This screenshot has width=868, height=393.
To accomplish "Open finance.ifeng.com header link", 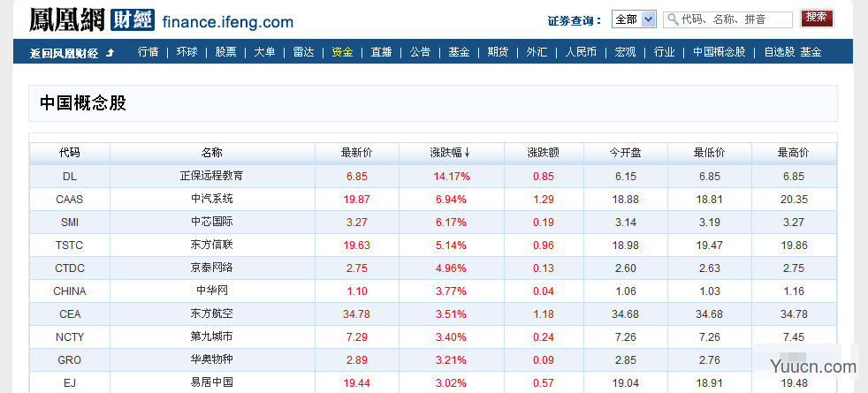I will tap(227, 22).
